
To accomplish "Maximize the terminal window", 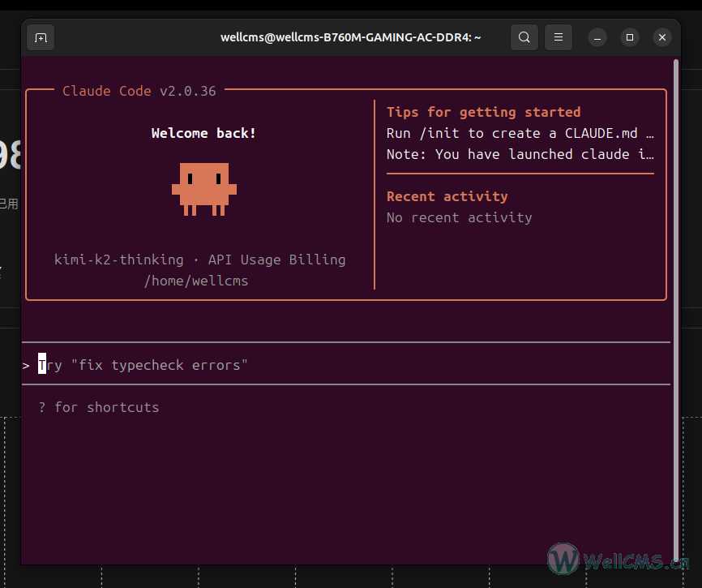I will [x=630, y=37].
